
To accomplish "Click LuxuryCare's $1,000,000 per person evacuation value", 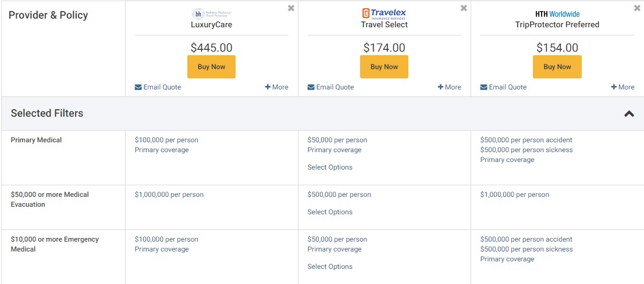I will tap(169, 195).
